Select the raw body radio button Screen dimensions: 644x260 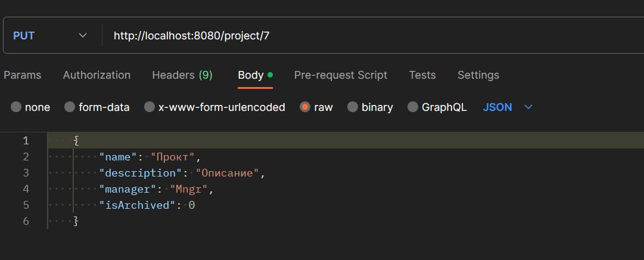coord(305,107)
